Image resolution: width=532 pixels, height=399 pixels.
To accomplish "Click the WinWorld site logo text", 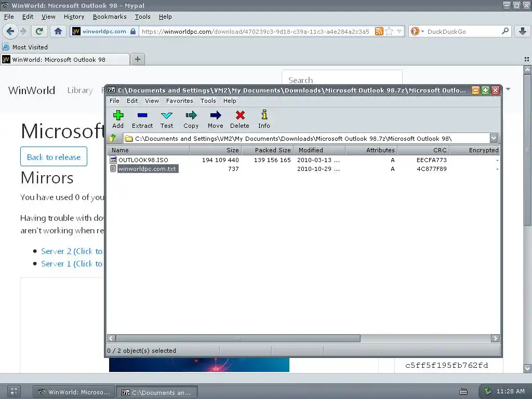I will click(x=32, y=90).
